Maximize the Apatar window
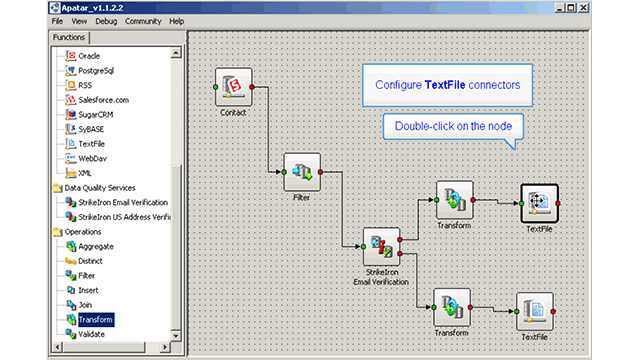 click(x=571, y=8)
